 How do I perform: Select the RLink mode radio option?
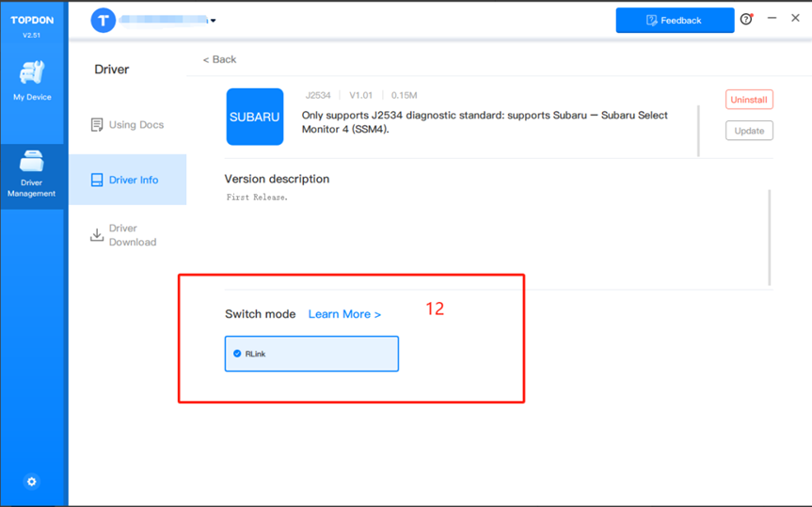coord(311,354)
